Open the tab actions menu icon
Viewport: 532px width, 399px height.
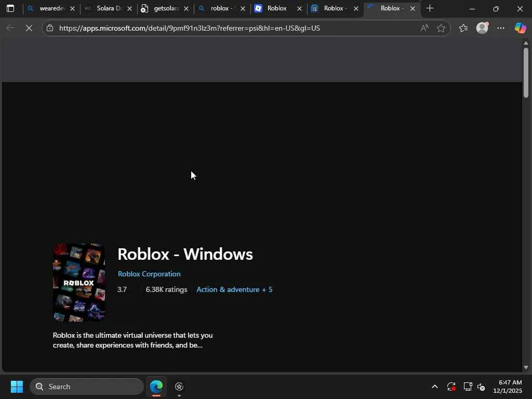[x=10, y=8]
